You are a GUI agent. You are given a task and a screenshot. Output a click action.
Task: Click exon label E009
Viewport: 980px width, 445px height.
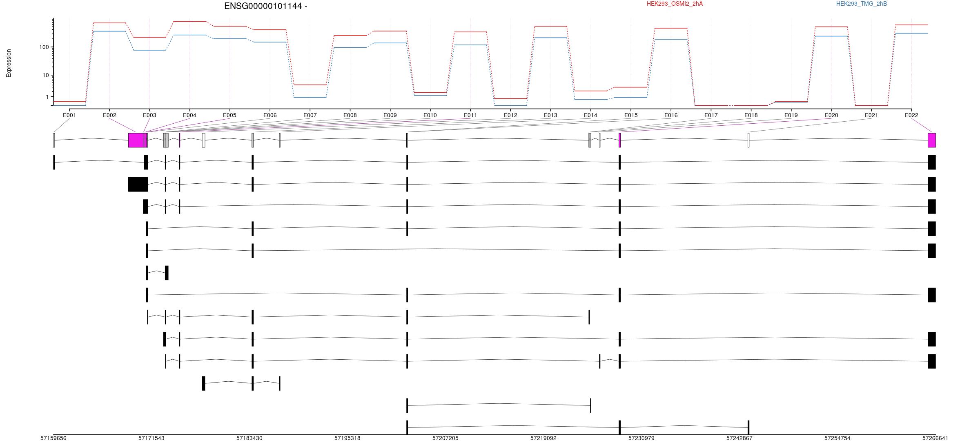(x=390, y=116)
